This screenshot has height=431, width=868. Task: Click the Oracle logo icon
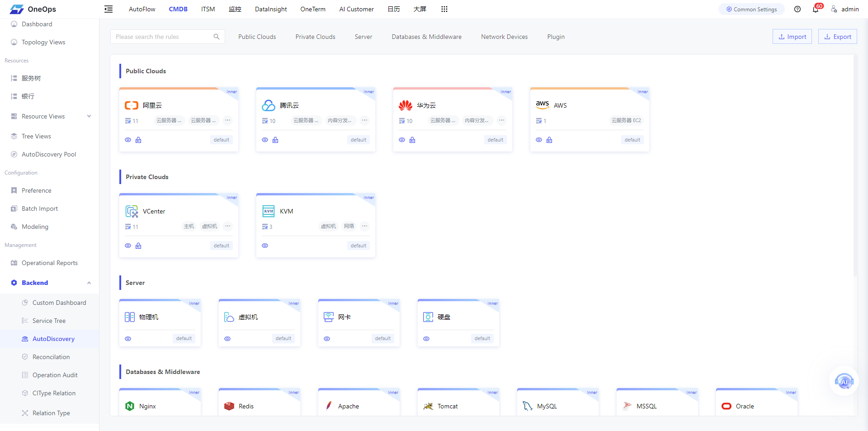[x=726, y=406]
